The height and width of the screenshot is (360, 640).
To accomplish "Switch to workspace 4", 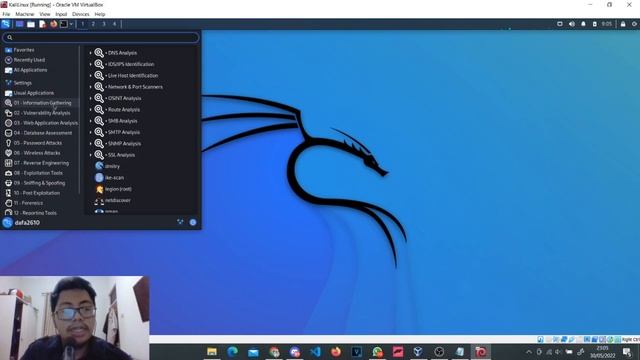I will click(x=114, y=24).
